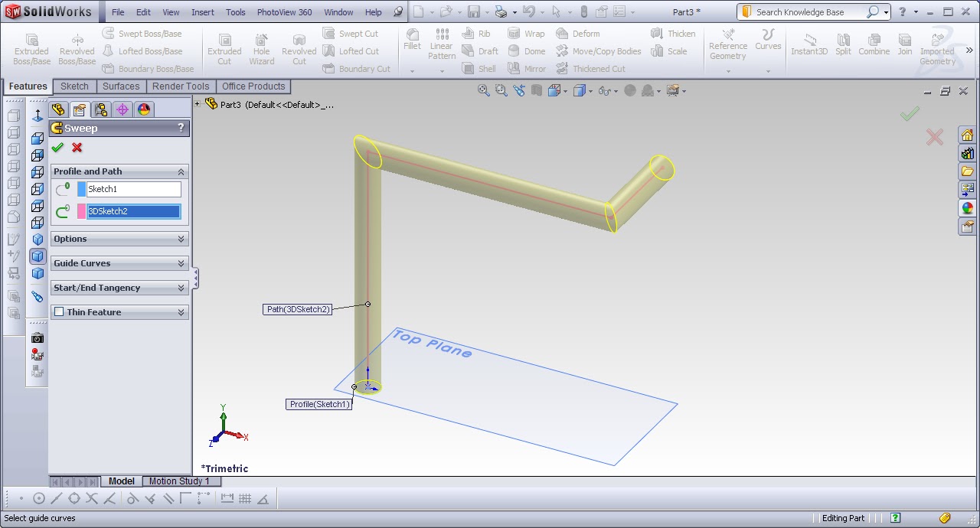Image resolution: width=980 pixels, height=528 pixels.
Task: Cancel the sweep with the red X
Action: pos(76,148)
